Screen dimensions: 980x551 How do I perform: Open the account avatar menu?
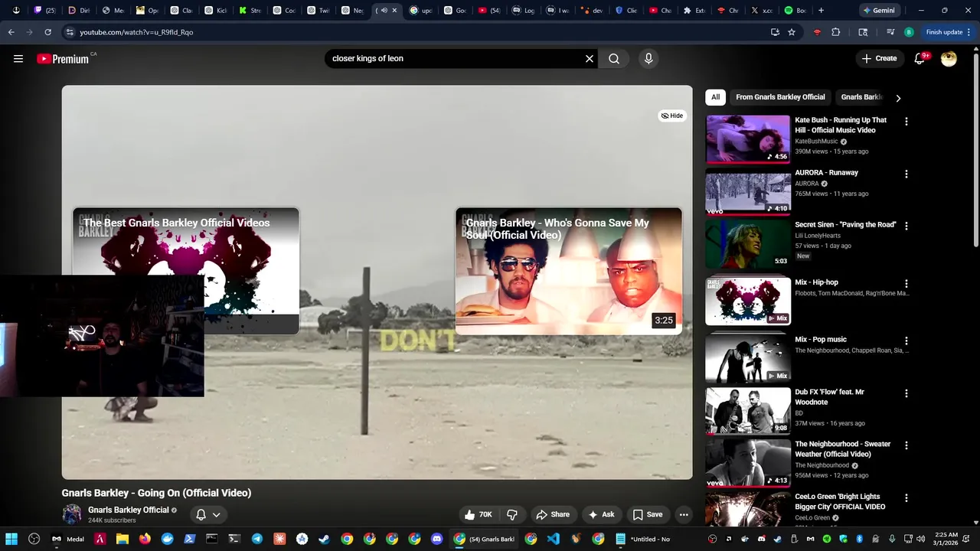pyautogui.click(x=949, y=58)
